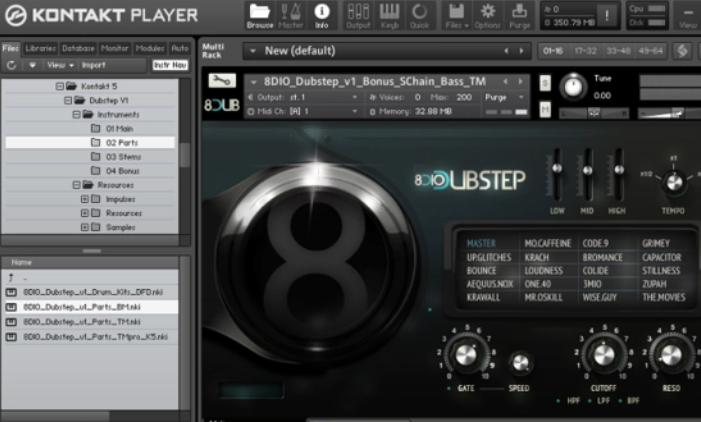Switch to the Auto tab
The image size is (701, 422).
[x=180, y=48]
